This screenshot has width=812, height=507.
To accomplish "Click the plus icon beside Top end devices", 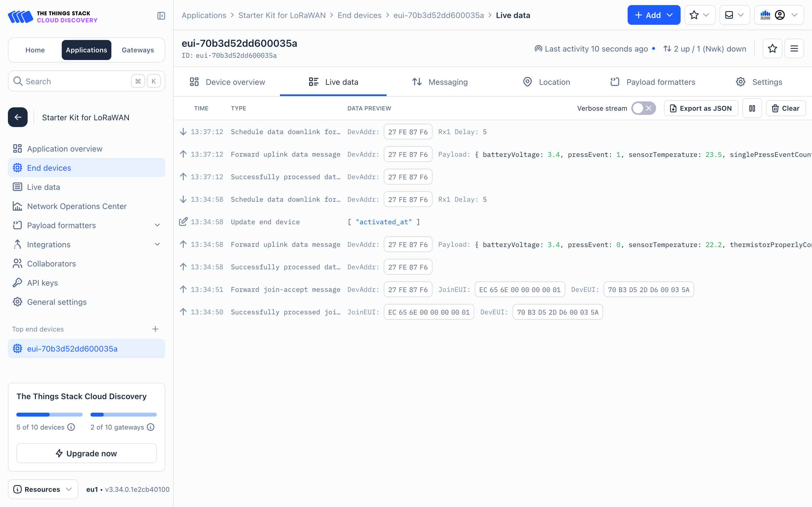I will pyautogui.click(x=155, y=329).
